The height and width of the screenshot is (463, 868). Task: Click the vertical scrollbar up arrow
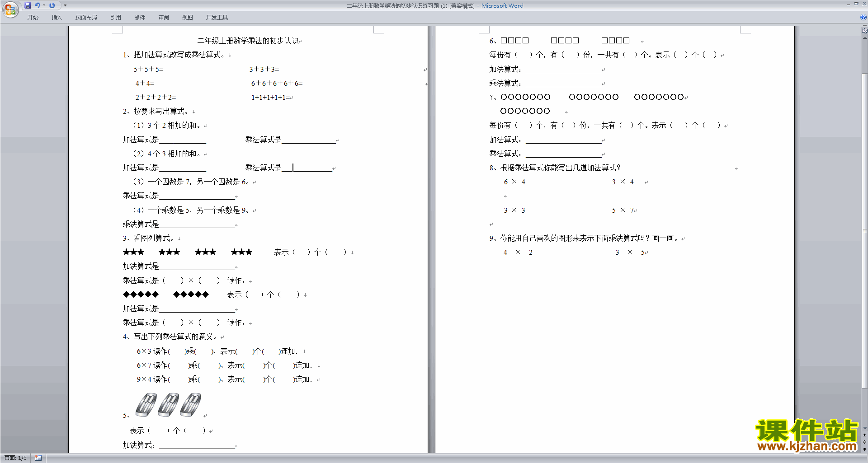pyautogui.click(x=864, y=38)
